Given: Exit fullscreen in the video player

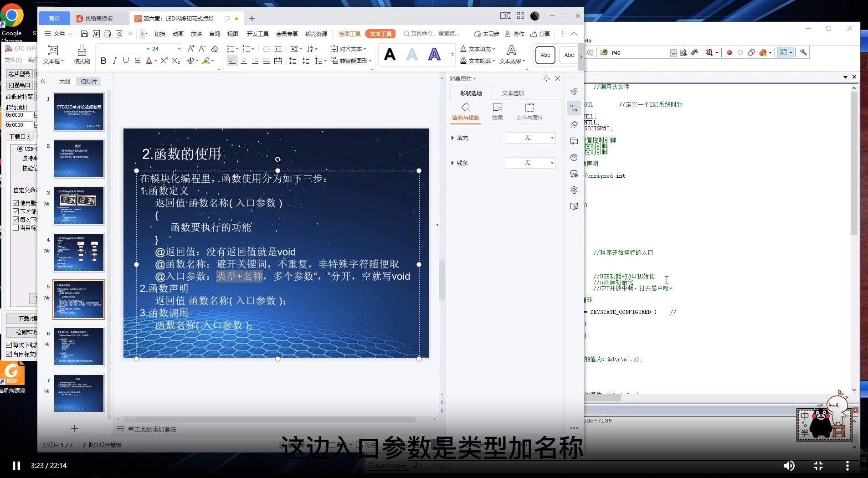Looking at the screenshot, I should click(x=818, y=465).
